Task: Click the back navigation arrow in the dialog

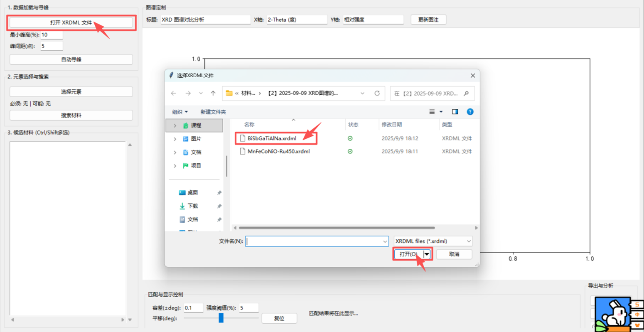Action: [x=174, y=93]
